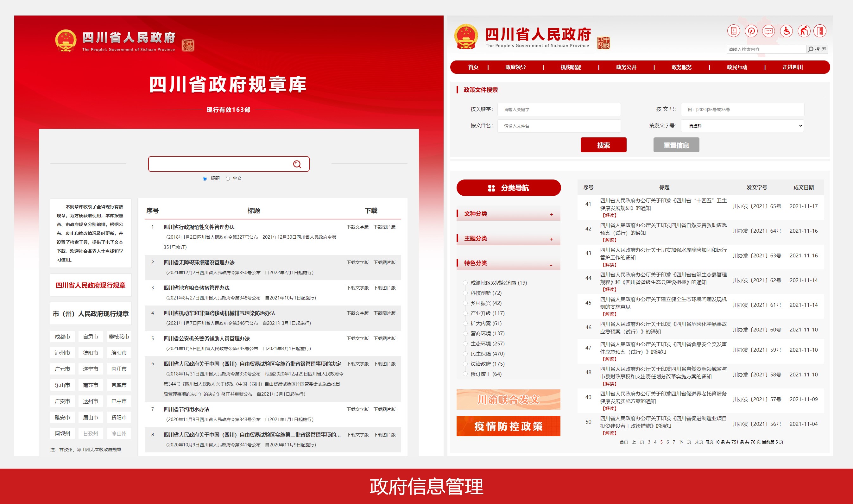Click the elderly person with cane icon
Image resolution: width=853 pixels, height=504 pixels.
(x=804, y=31)
